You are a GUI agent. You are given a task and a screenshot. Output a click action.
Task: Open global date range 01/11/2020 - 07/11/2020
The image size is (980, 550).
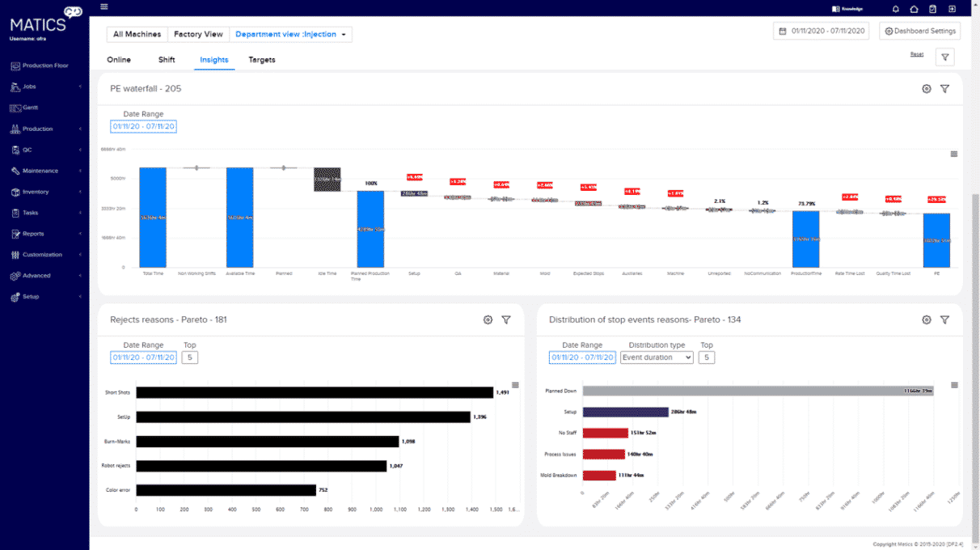point(822,31)
